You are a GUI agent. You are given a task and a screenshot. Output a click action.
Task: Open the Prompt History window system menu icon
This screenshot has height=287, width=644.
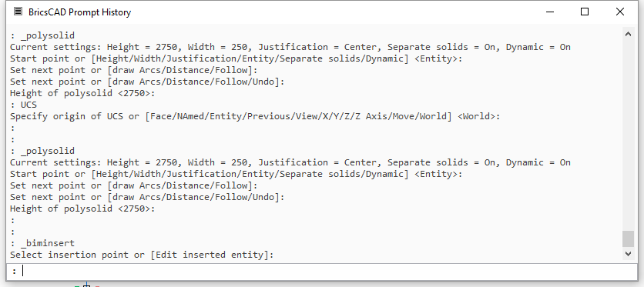click(x=18, y=12)
